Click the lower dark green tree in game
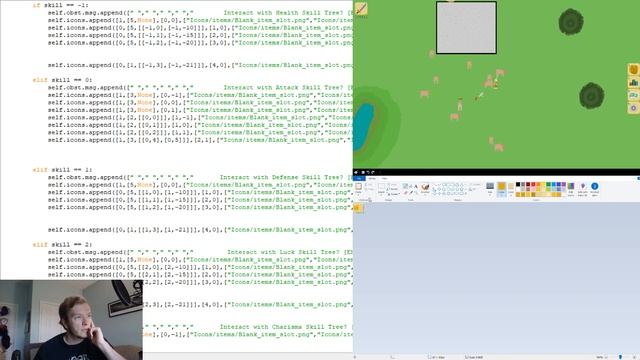This screenshot has height=360, width=640. pos(591,96)
